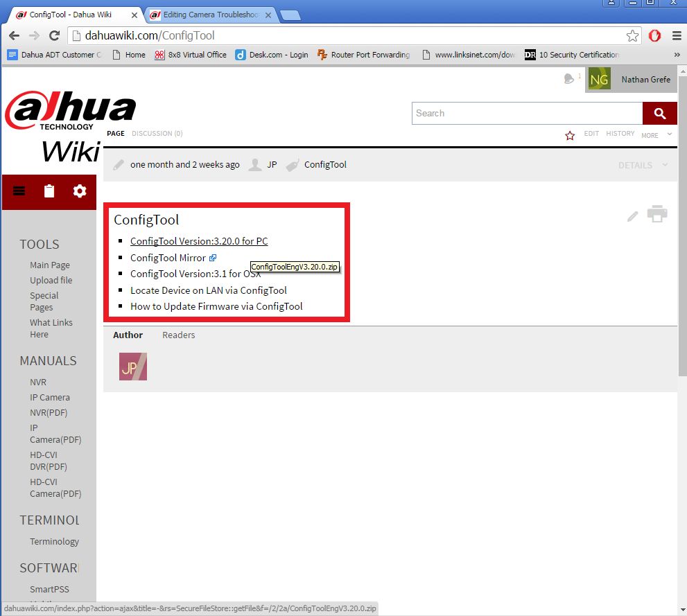Viewport: 687px width, 616px height.
Task: Expand the DETAILS panel
Action: tap(643, 166)
